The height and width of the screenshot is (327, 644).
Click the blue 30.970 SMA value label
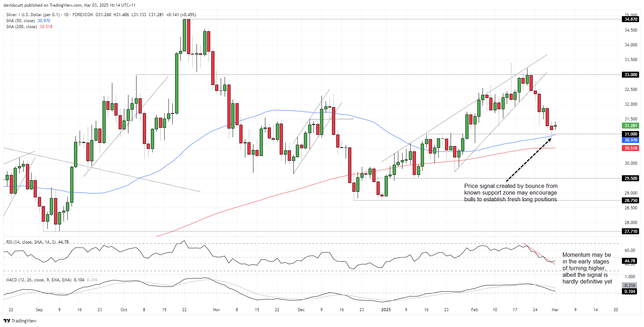[631, 140]
